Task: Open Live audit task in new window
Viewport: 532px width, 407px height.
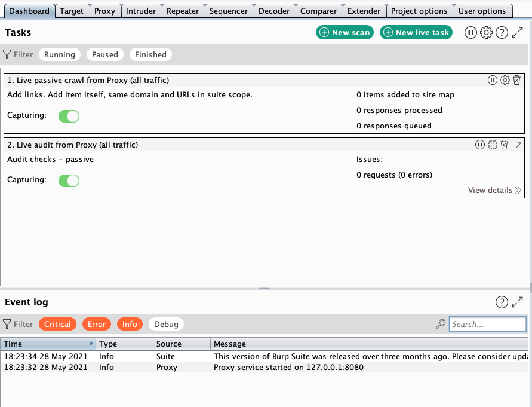Action: 517,145
